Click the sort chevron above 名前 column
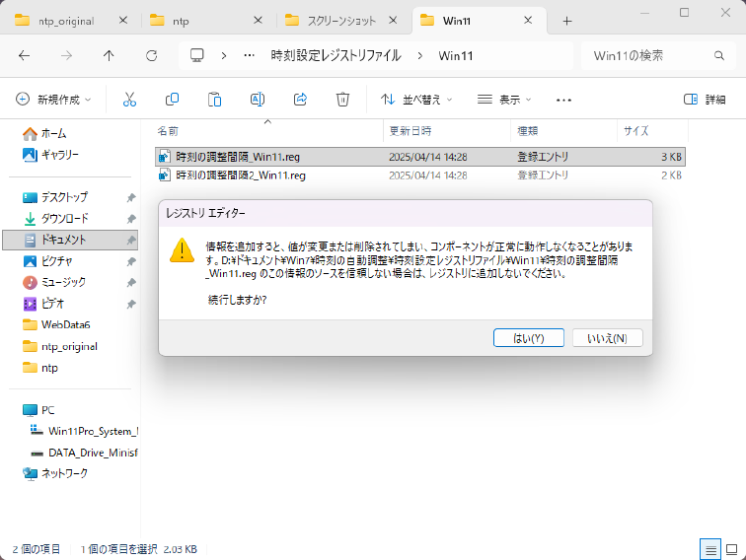 click(267, 121)
